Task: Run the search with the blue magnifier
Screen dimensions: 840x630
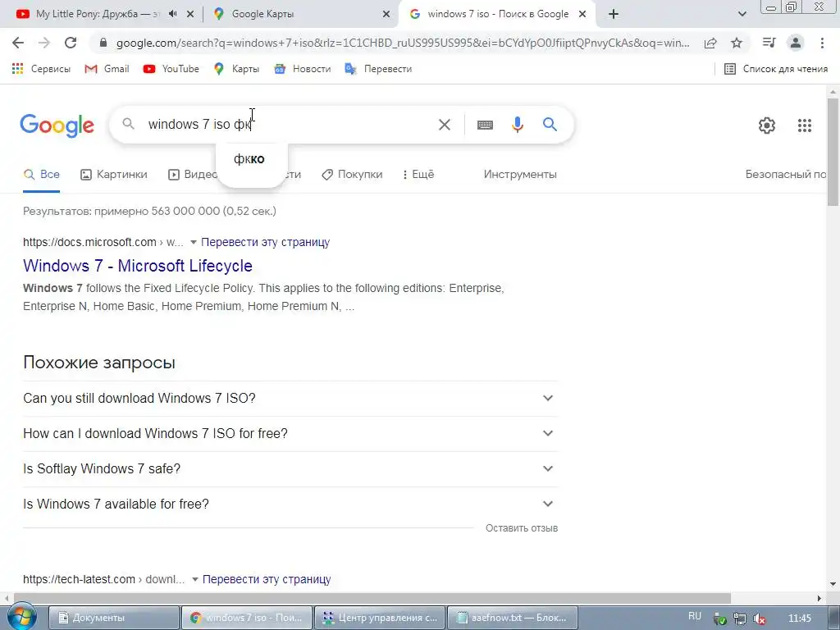Action: tap(550, 125)
